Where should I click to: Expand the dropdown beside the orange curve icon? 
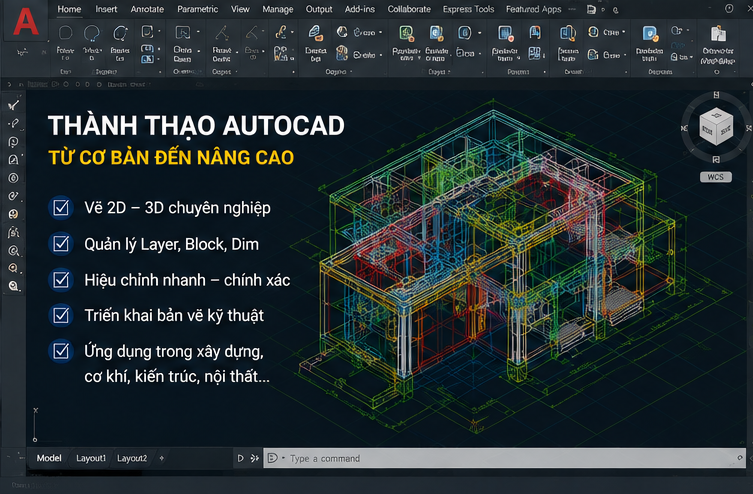pyautogui.click(x=292, y=32)
